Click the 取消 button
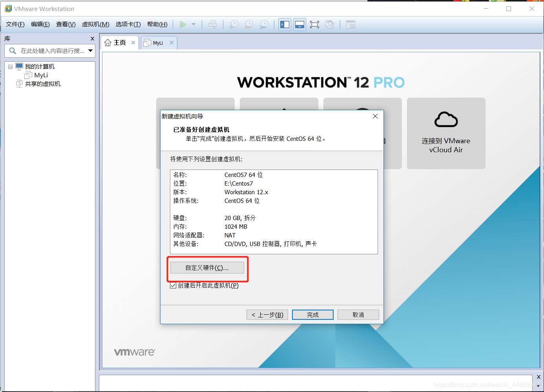The width and height of the screenshot is (544, 392). click(358, 315)
